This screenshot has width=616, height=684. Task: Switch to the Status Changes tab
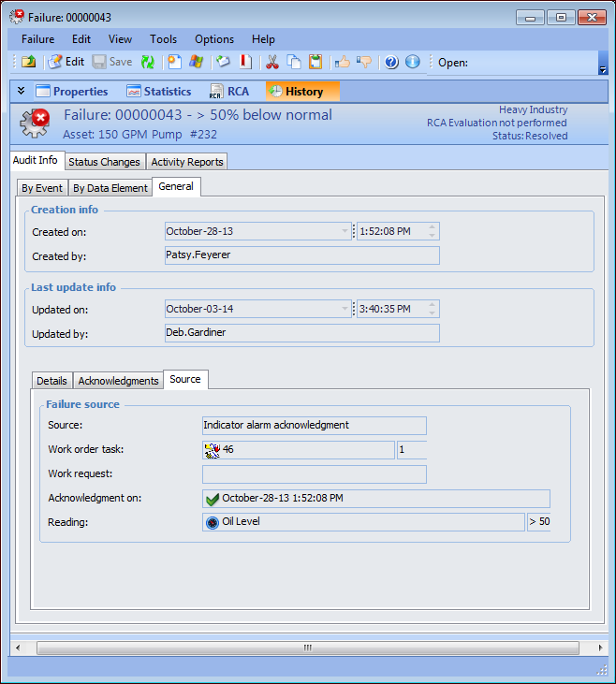pos(105,162)
